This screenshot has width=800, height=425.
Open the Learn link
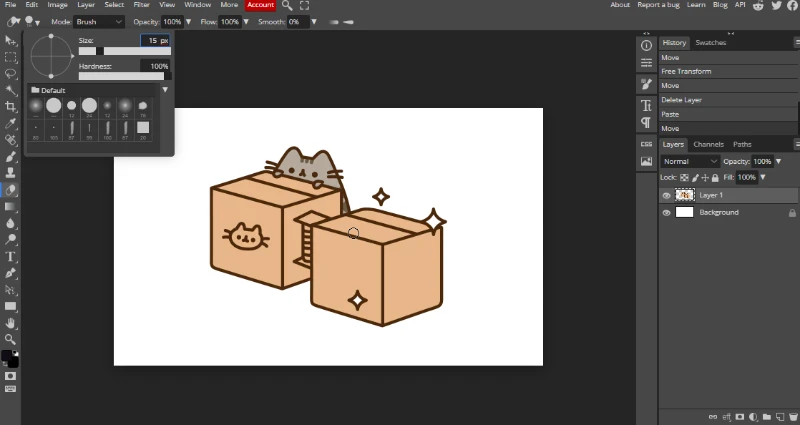(x=696, y=5)
